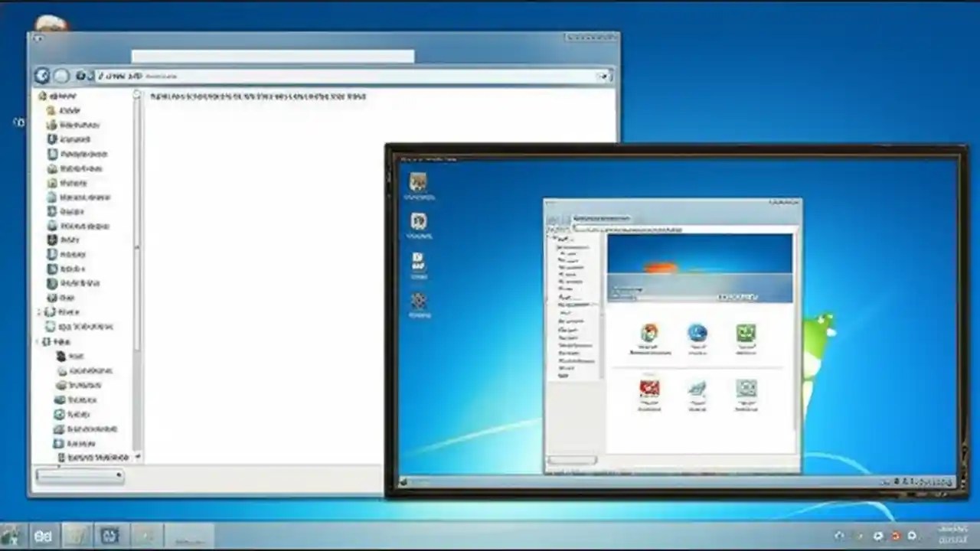Open the bottom desktop icon on the virtual machine desktop
The width and height of the screenshot is (980, 551).
(x=418, y=302)
